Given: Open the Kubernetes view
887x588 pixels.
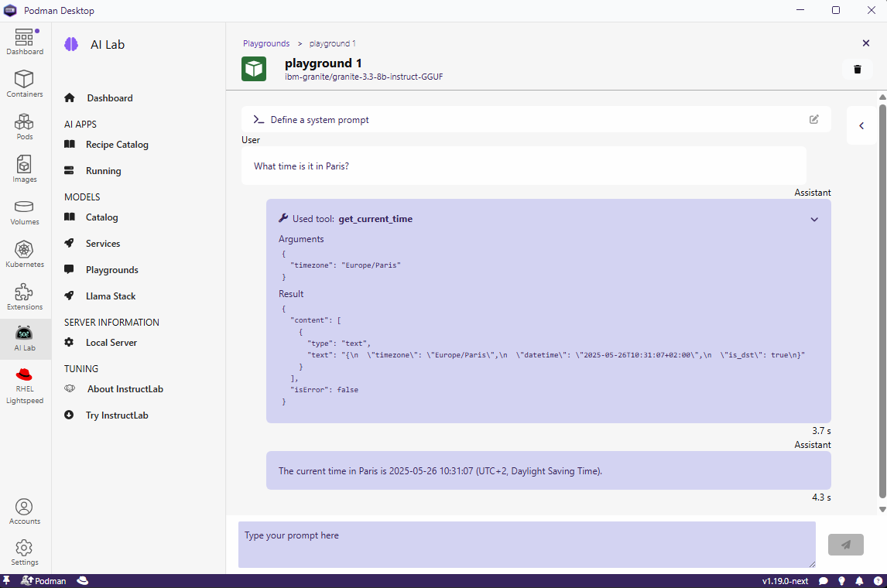Looking at the screenshot, I should [25, 254].
